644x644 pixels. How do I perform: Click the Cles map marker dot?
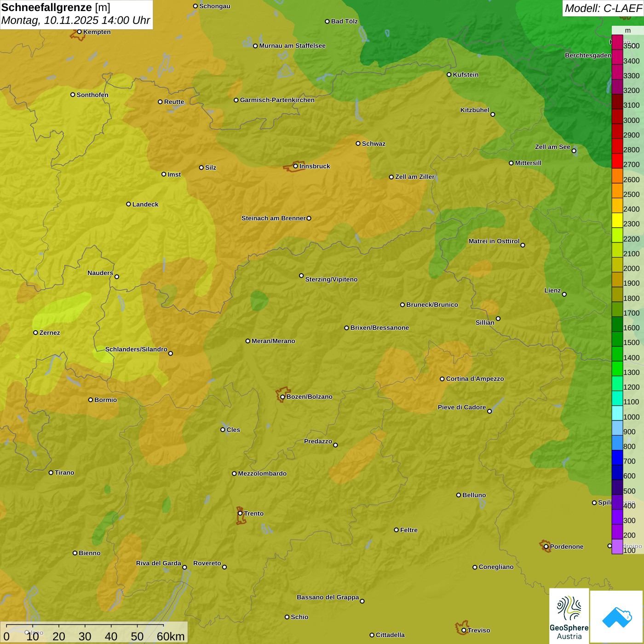coord(223,430)
